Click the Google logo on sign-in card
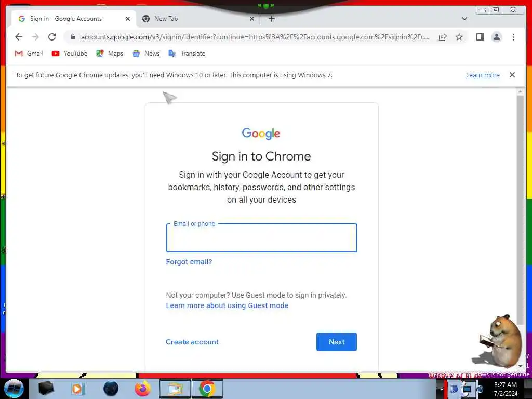The width and height of the screenshot is (532, 399). point(261,134)
